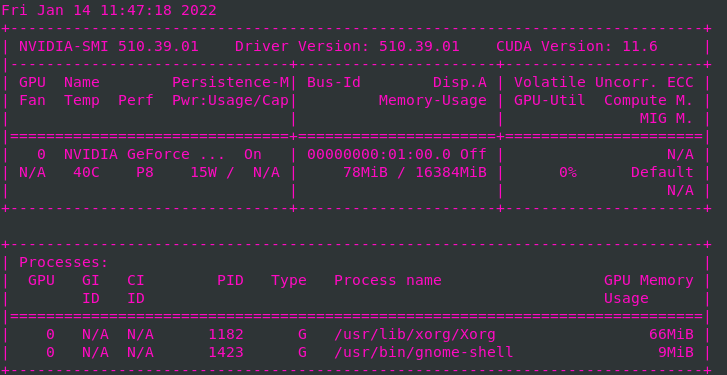This screenshot has width=727, height=375.
Task: Click the display active value "Off"
Action: coord(473,154)
